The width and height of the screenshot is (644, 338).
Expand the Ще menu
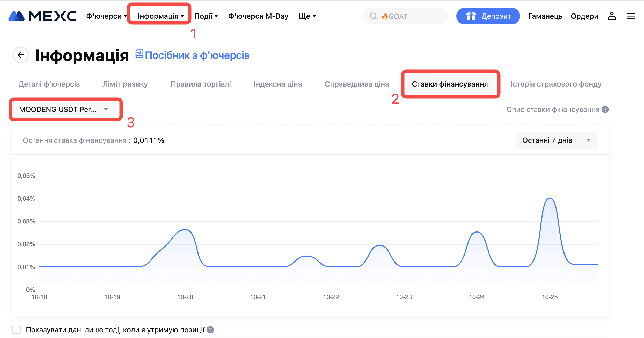307,16
